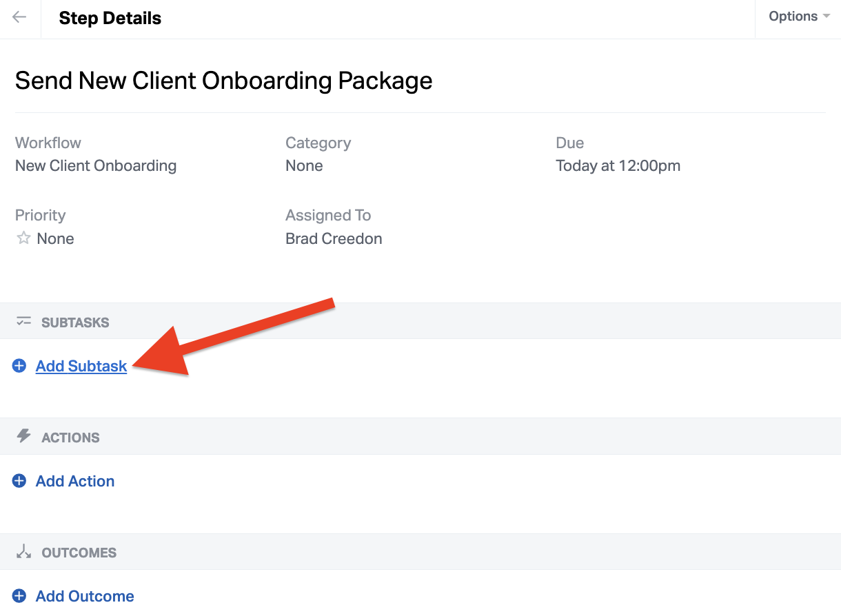Click the assignee Brad Creedon
Image resolution: width=841 pixels, height=616 pixels.
point(334,238)
